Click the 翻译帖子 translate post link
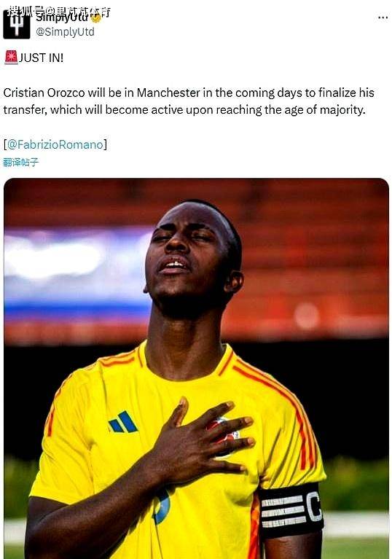 (20, 163)
